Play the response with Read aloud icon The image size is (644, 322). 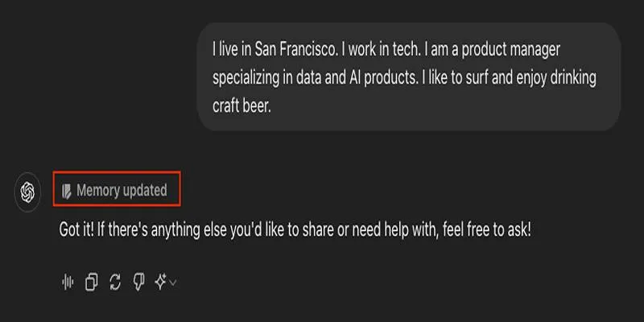[x=68, y=283]
